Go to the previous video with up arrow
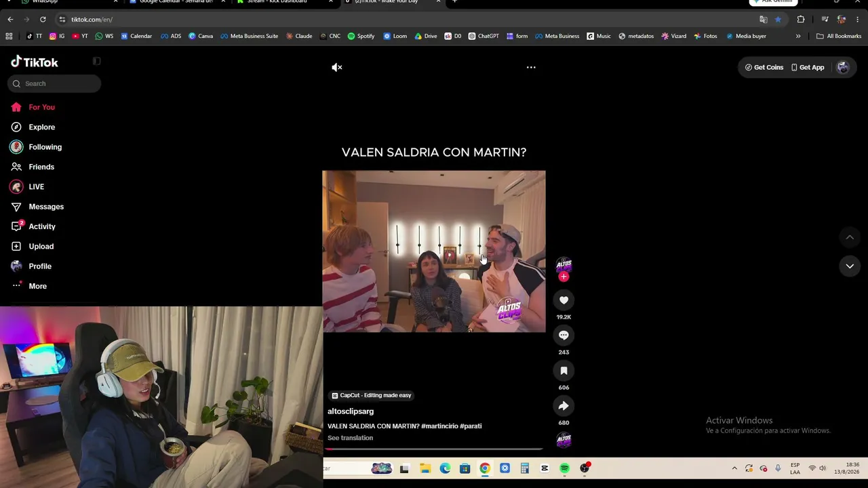The width and height of the screenshot is (868, 488). pyautogui.click(x=850, y=237)
